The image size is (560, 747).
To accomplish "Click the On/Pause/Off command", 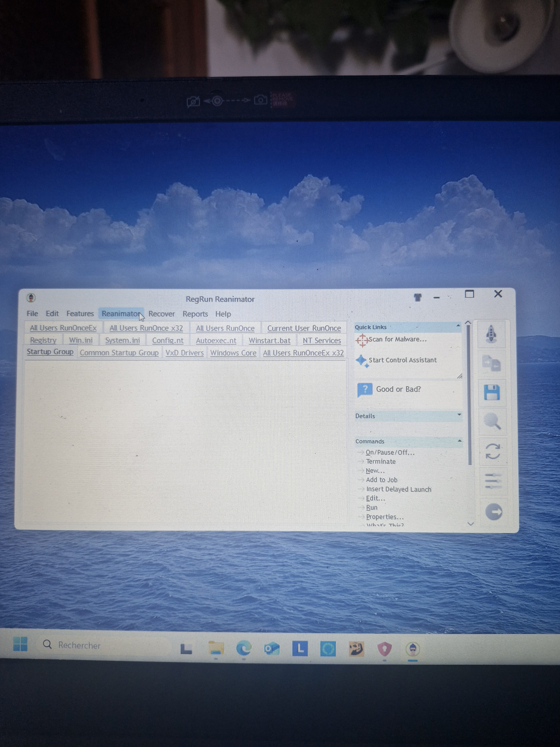I will click(x=390, y=452).
